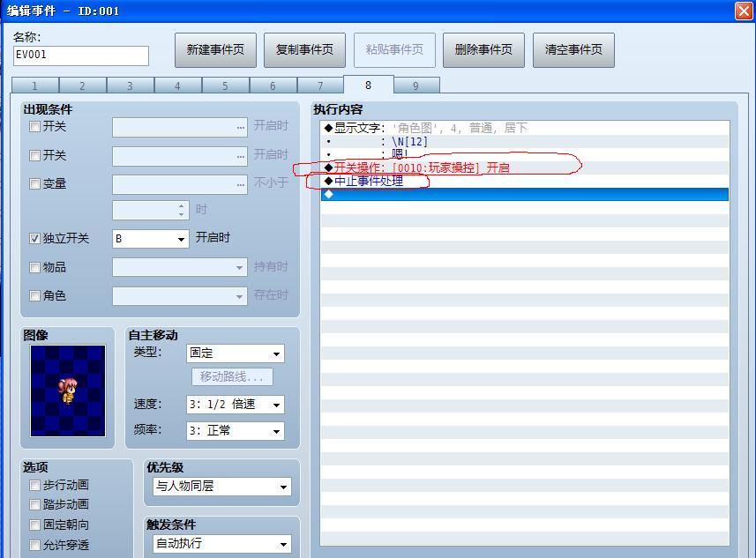Click the second 开关 selection field ellipsis

(241, 157)
